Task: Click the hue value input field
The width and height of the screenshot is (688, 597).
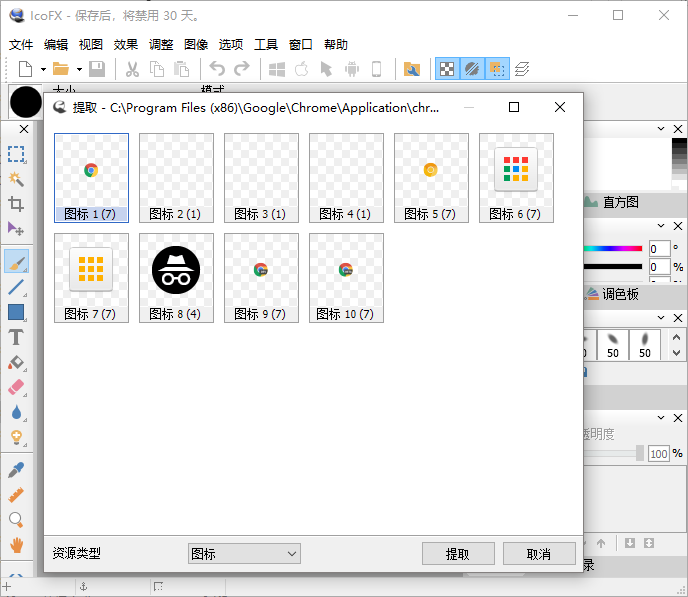Action: coord(659,249)
